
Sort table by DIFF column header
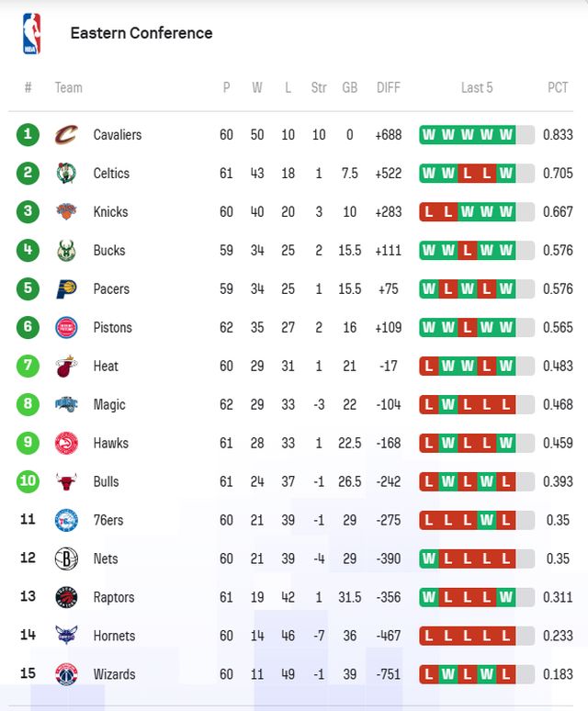pyautogui.click(x=388, y=88)
